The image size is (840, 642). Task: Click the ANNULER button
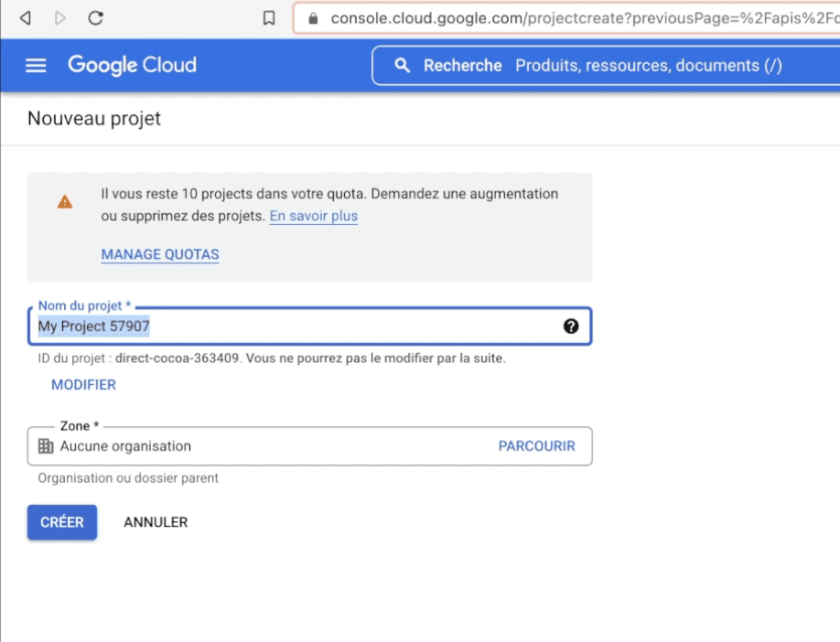(x=155, y=522)
